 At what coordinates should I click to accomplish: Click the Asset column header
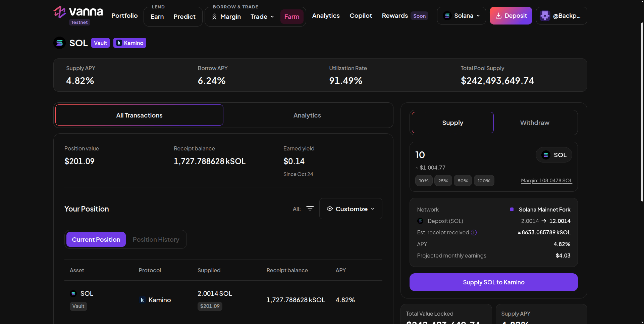click(77, 270)
